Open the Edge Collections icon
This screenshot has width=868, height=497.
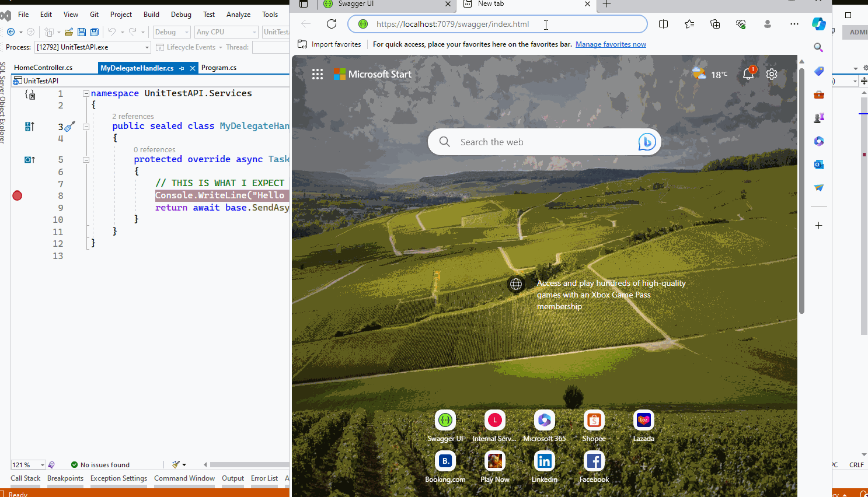click(x=715, y=24)
